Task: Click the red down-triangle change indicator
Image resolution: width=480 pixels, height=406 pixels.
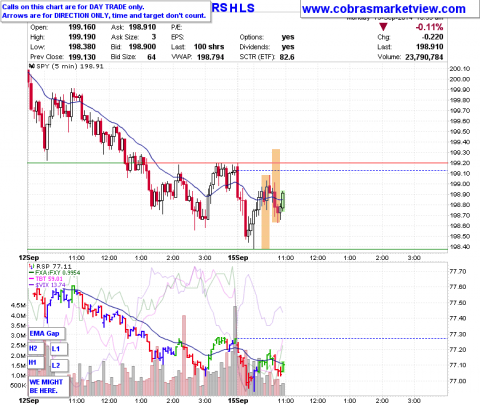Action: pyautogui.click(x=383, y=27)
